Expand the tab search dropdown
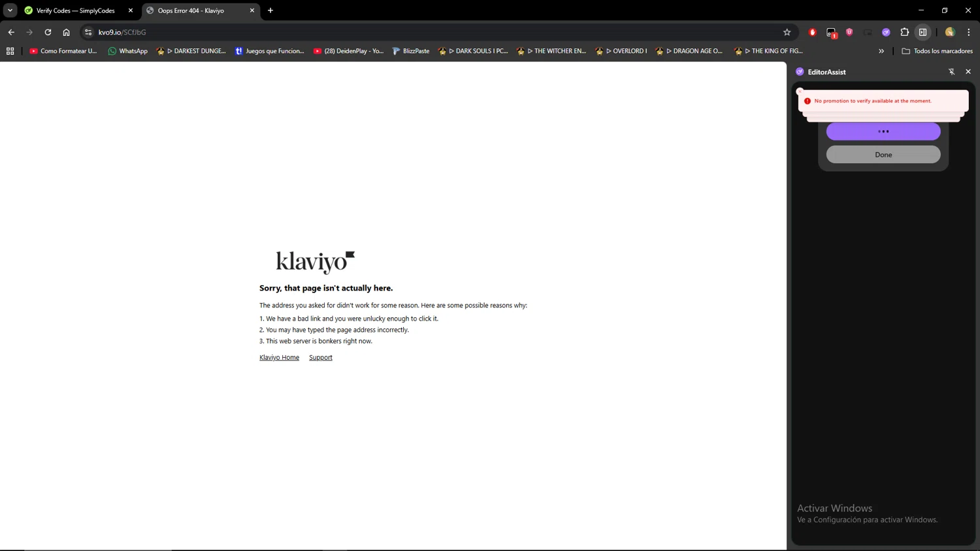The width and height of the screenshot is (980, 551). (10, 10)
